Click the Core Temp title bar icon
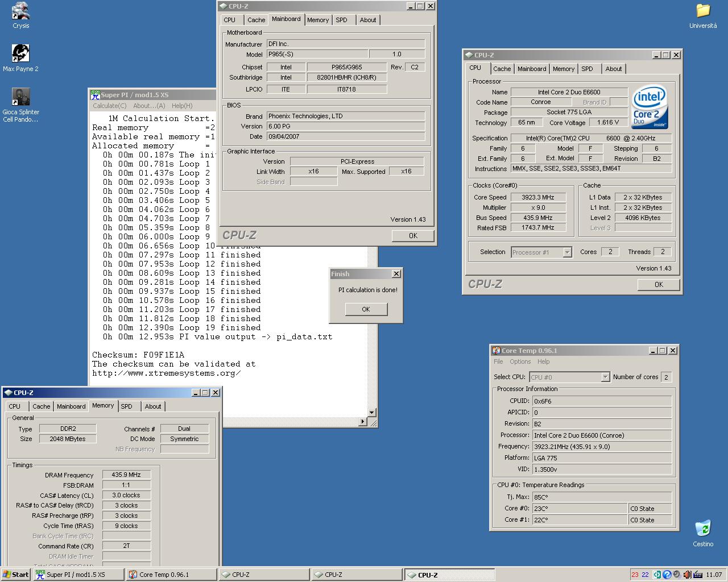This screenshot has height=582, width=728. pyautogui.click(x=496, y=351)
